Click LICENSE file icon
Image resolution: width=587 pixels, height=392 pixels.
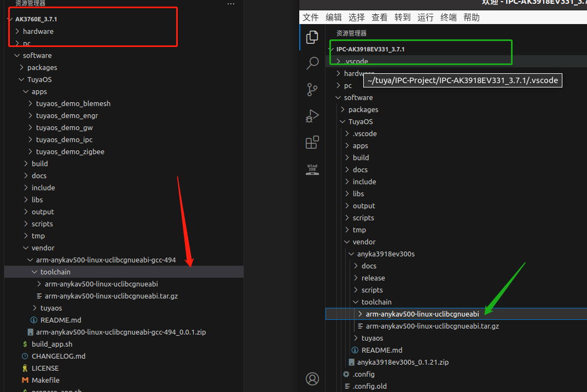[25, 368]
